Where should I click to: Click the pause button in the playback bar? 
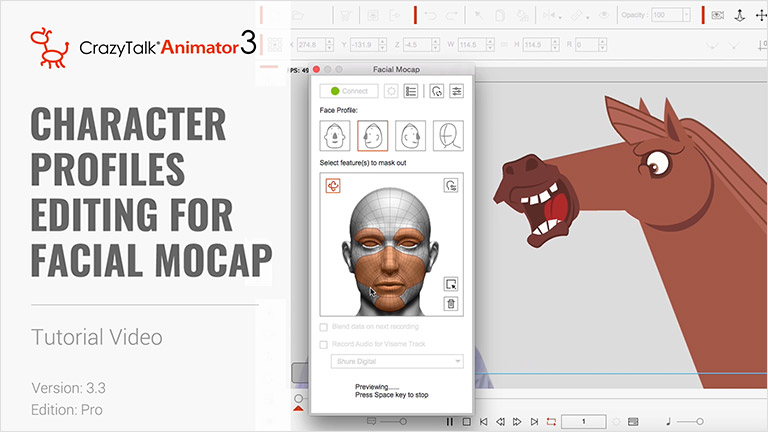(450, 422)
